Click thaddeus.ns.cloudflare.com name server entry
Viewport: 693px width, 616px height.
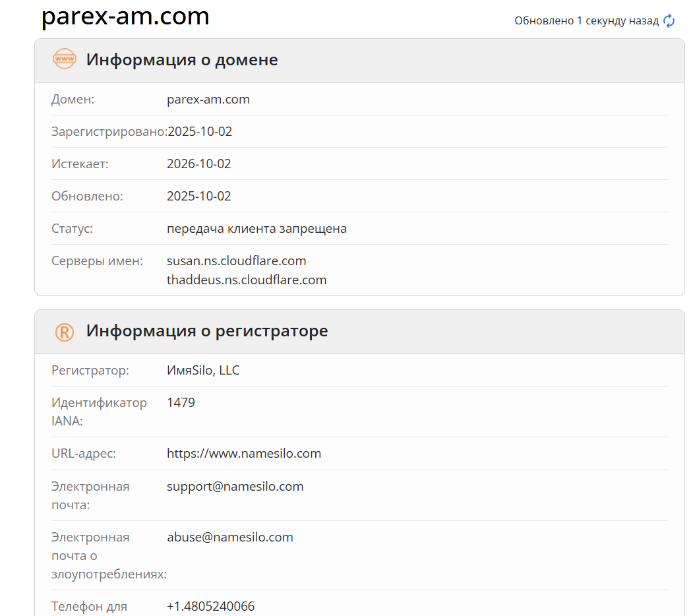247,280
